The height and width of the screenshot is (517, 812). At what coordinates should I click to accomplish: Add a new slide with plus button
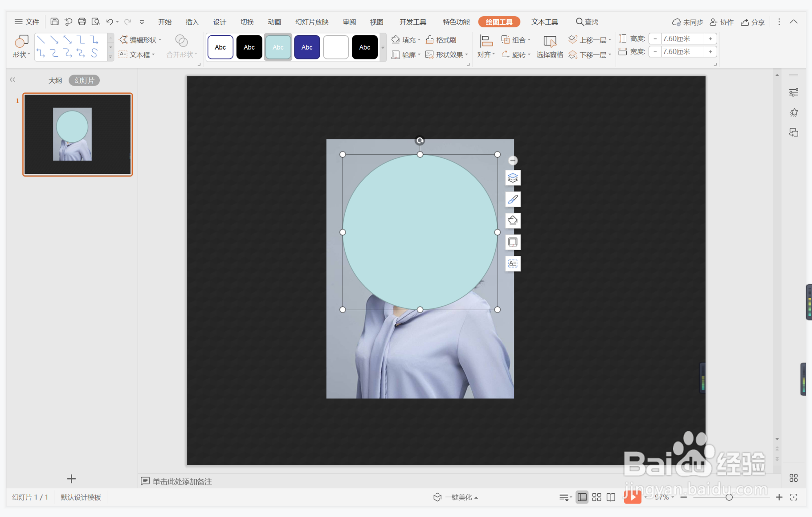[71, 479]
